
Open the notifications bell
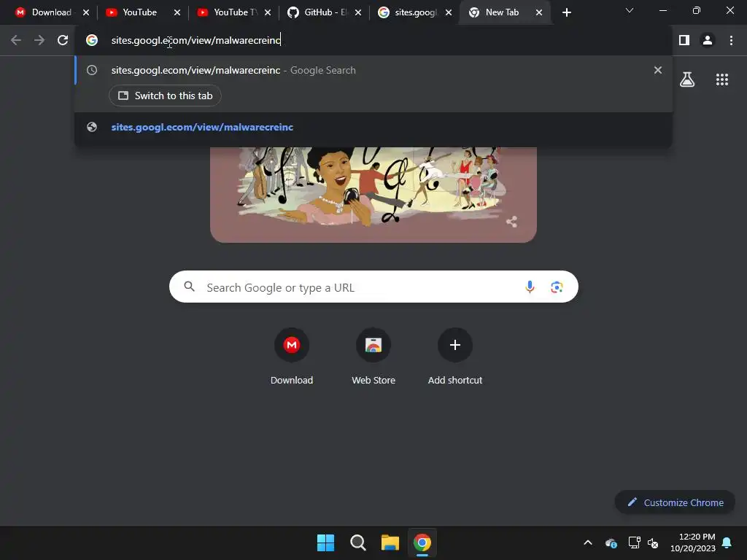pyautogui.click(x=727, y=542)
